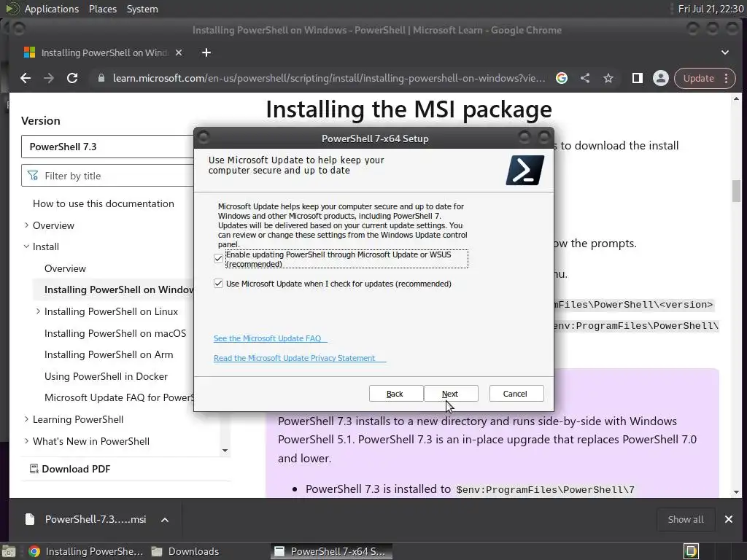This screenshot has height=560, width=747.
Task: Go forward in Chrome
Action: [x=49, y=78]
